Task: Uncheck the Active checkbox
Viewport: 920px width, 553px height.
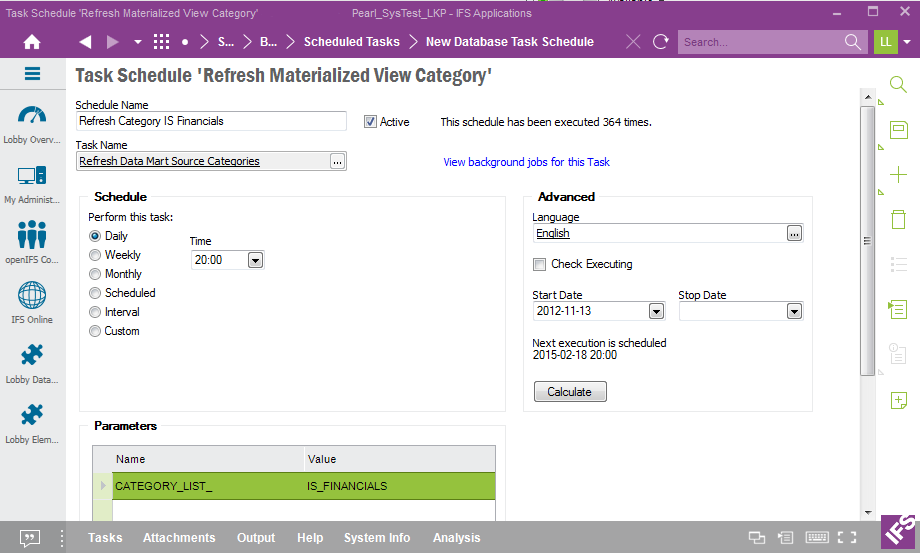Action: pos(370,122)
